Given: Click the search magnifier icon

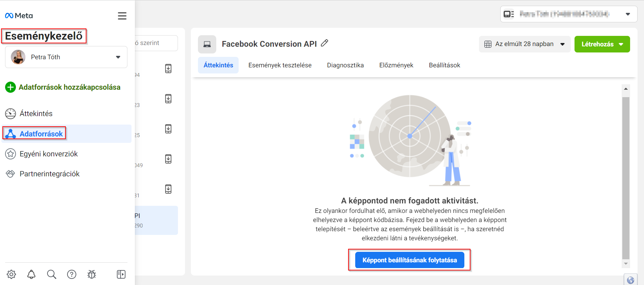Looking at the screenshot, I should pyautogui.click(x=52, y=274).
